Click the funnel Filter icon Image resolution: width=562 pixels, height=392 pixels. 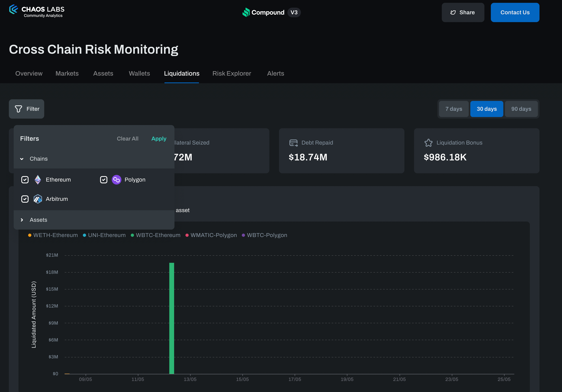pyautogui.click(x=18, y=109)
